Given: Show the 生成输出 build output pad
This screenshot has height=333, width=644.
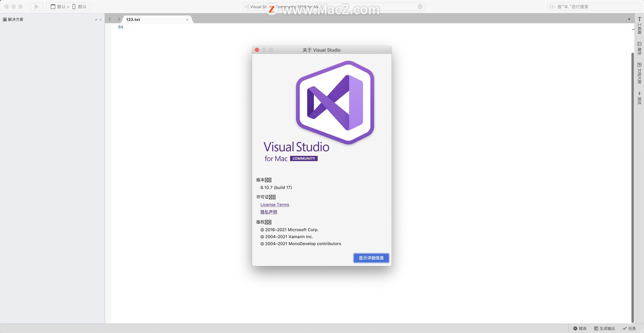Looking at the screenshot, I should point(604,329).
